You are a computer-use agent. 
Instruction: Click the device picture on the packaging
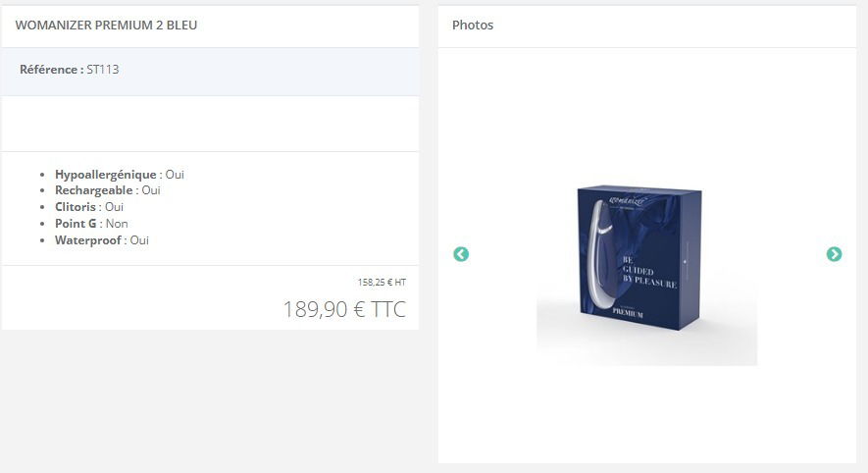click(x=600, y=253)
